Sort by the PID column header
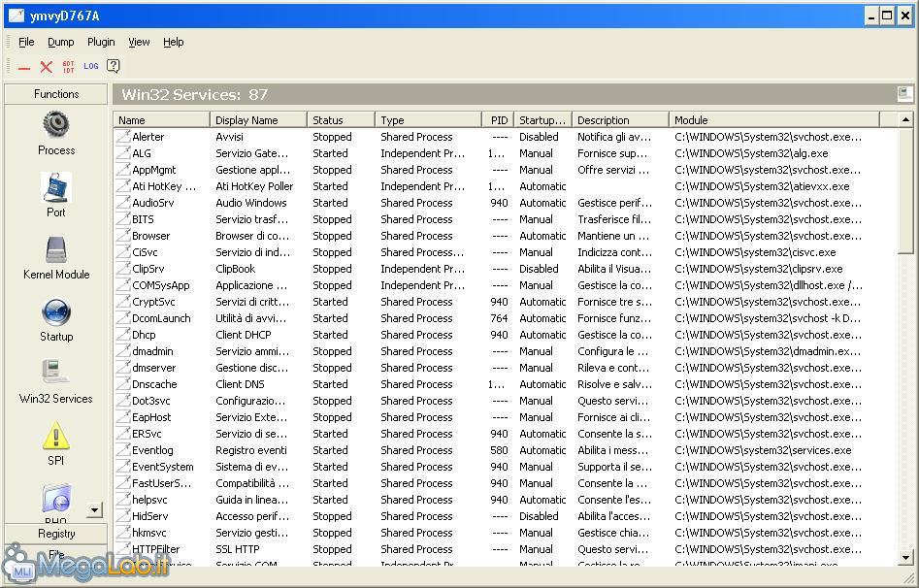 pyautogui.click(x=498, y=119)
